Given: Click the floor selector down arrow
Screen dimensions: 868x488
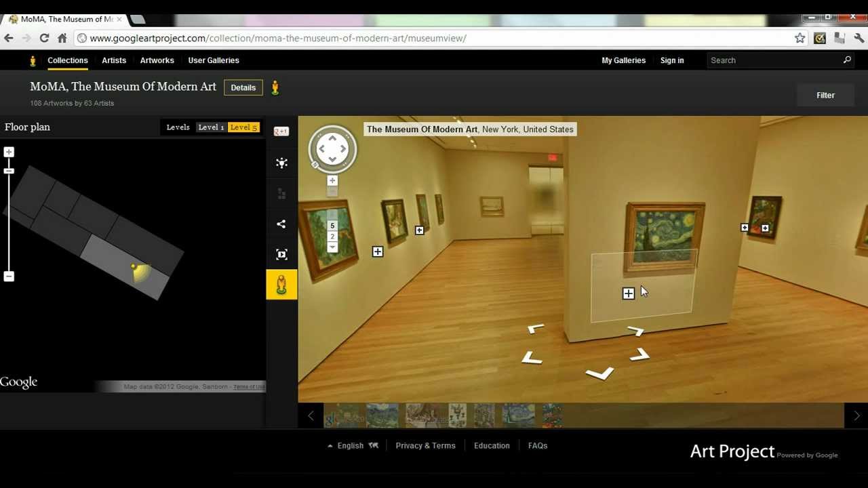Looking at the screenshot, I should [x=332, y=247].
